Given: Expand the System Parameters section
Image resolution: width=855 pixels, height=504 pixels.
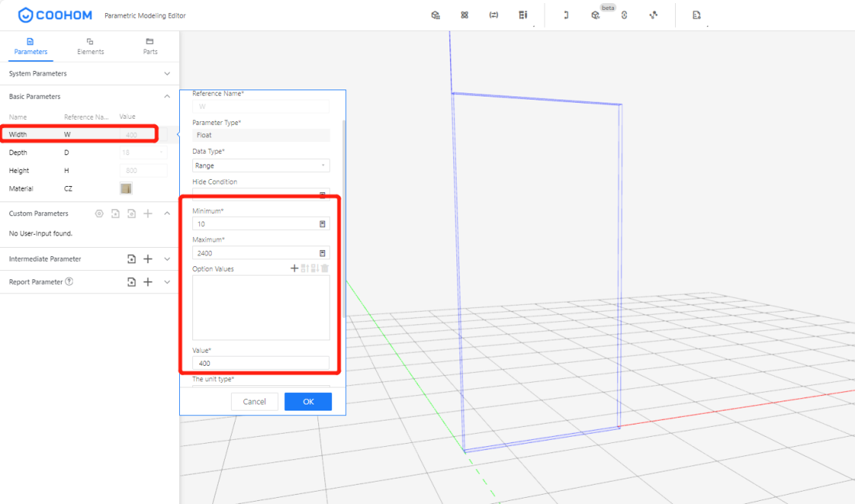Looking at the screenshot, I should point(168,74).
